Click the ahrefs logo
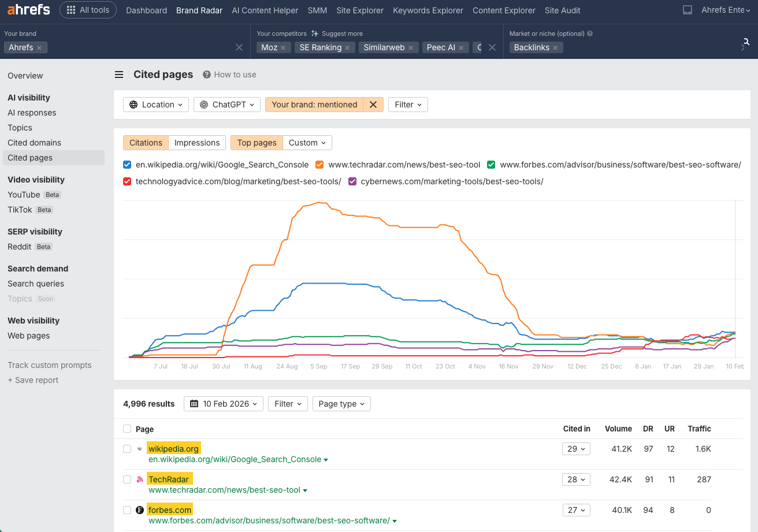The image size is (758, 532). tap(28, 9)
